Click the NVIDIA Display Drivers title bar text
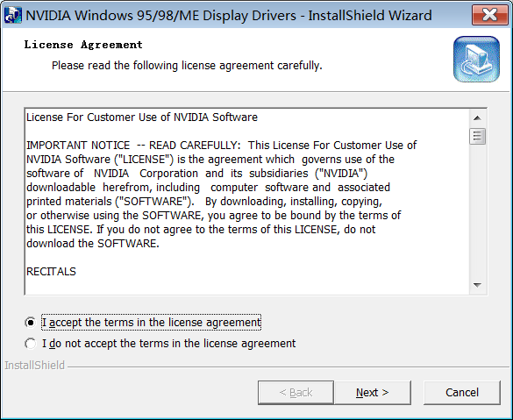This screenshot has width=513, height=420. tap(229, 16)
